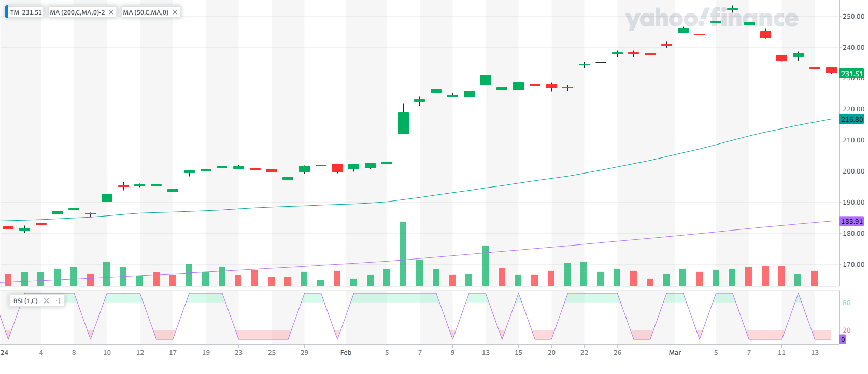868x374 pixels.
Task: Click the Feb label on the date axis
Action: (346, 352)
